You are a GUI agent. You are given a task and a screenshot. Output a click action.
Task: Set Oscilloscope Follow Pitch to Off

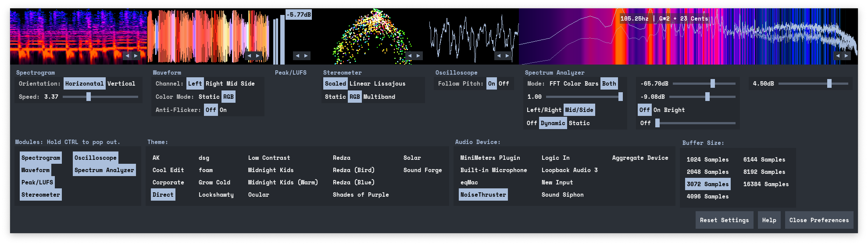tap(504, 83)
